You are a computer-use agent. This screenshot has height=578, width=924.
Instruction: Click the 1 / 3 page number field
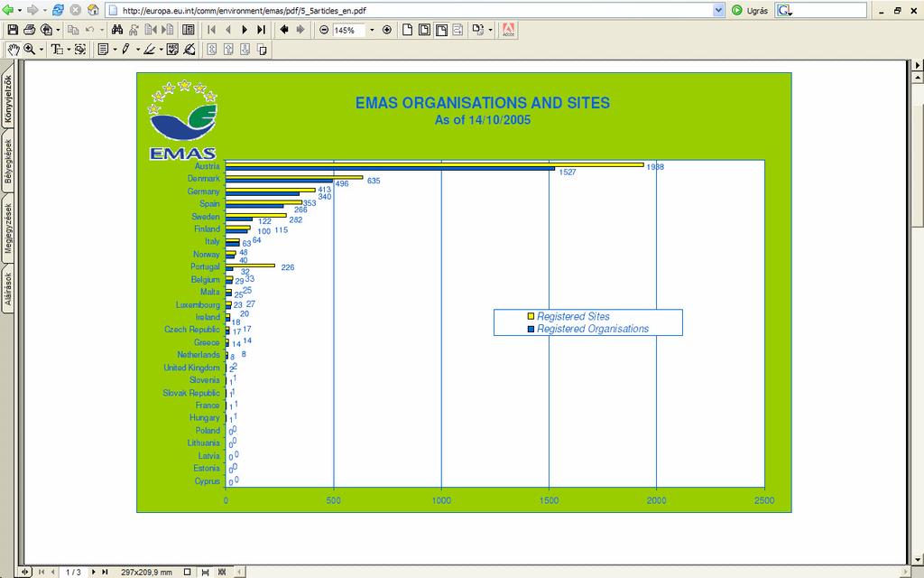coord(74,572)
